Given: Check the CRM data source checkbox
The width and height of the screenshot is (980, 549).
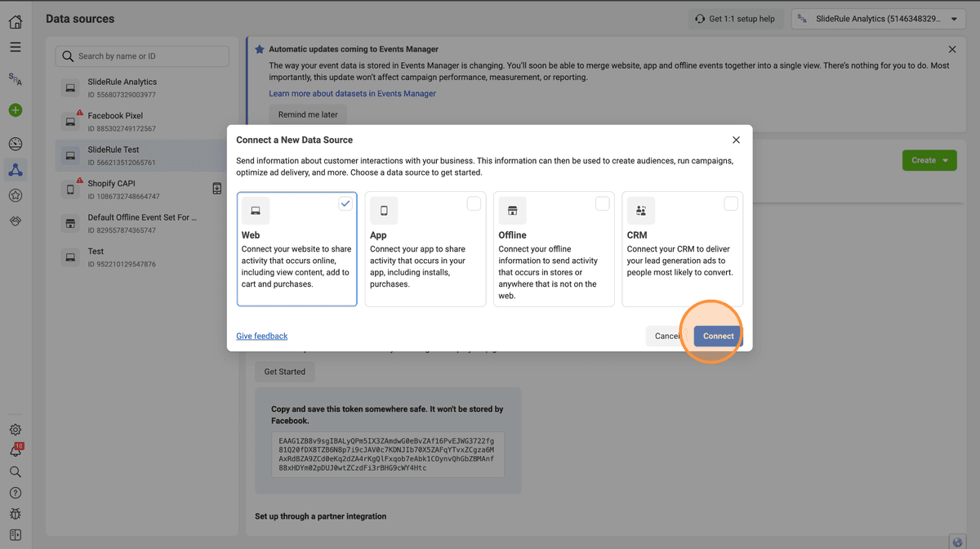Looking at the screenshot, I should click(731, 203).
